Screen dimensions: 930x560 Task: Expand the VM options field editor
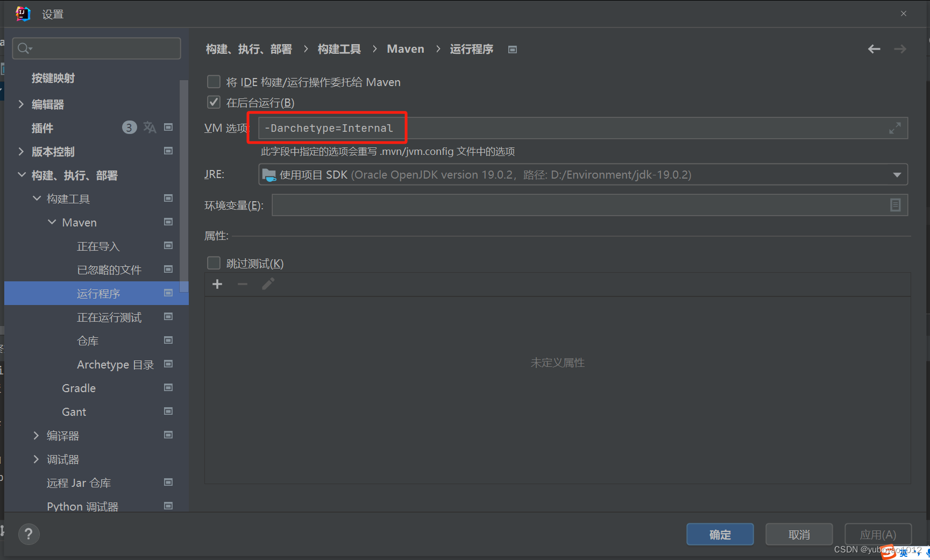tap(895, 128)
